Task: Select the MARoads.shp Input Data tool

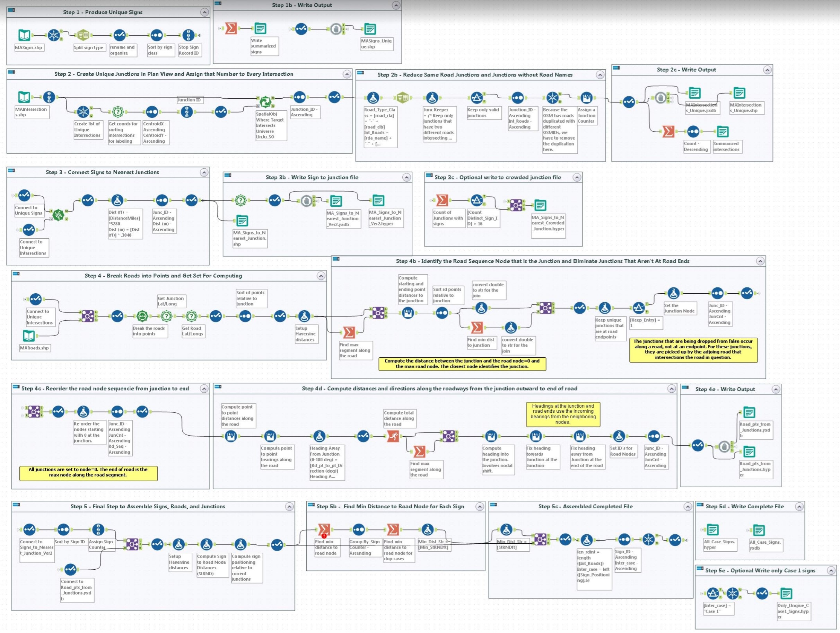Action: (29, 336)
